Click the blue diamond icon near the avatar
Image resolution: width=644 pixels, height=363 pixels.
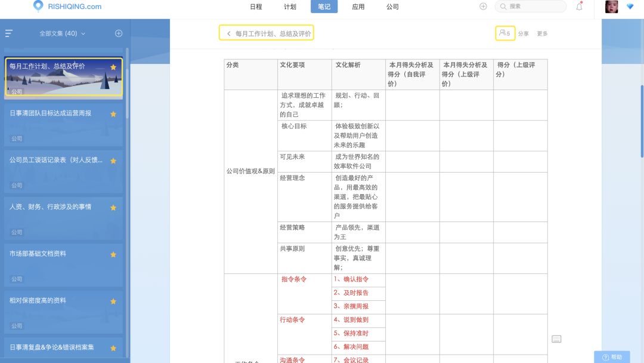[631, 7]
